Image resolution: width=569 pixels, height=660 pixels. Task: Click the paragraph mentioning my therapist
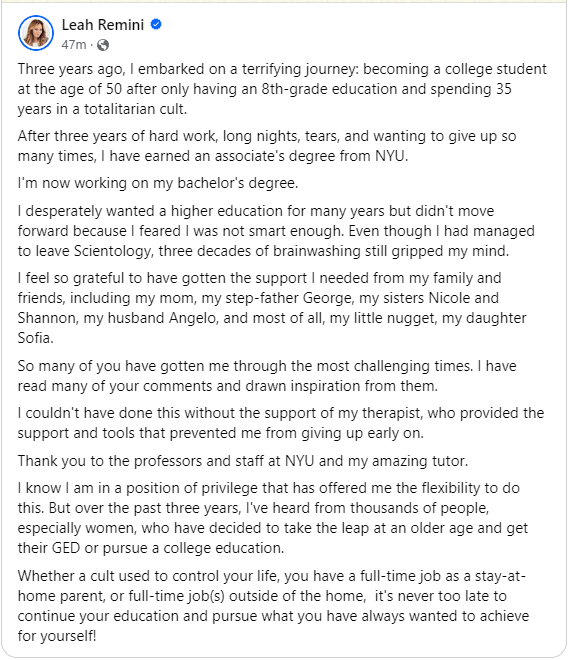tap(281, 423)
